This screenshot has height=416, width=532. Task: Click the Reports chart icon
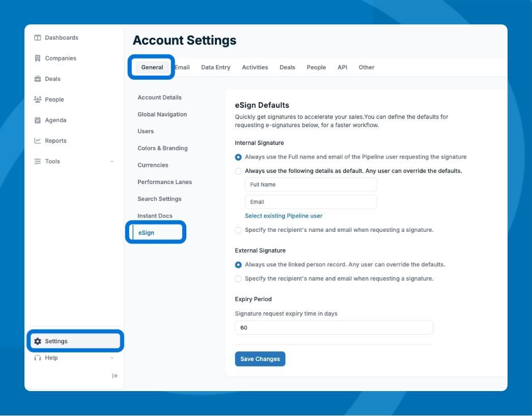(38, 141)
